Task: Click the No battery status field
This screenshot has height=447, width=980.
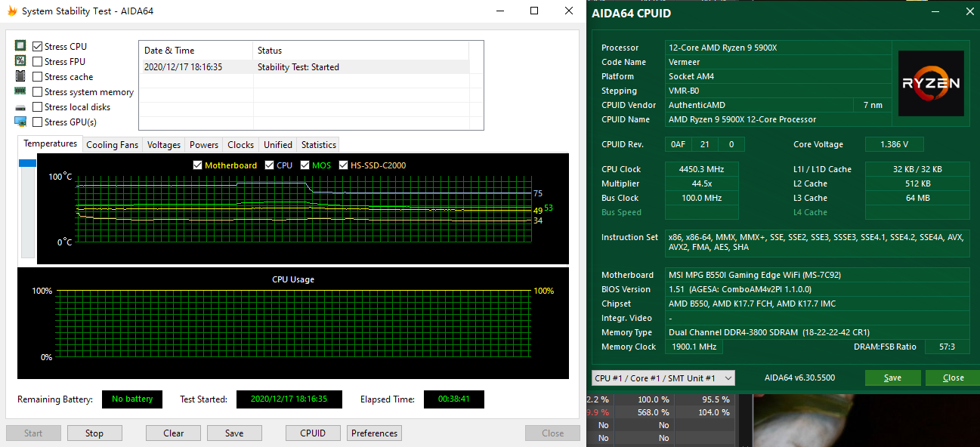Action: (x=132, y=399)
